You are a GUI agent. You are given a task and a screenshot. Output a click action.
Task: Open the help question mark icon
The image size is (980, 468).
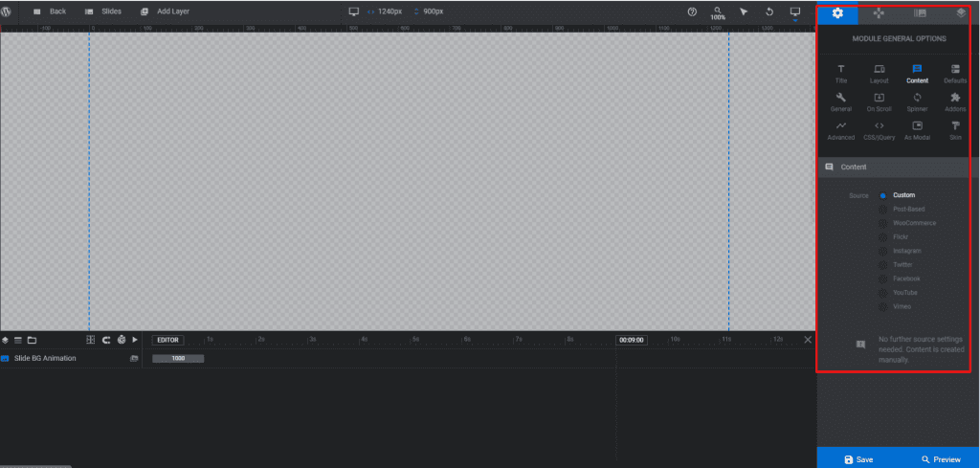coord(692,11)
